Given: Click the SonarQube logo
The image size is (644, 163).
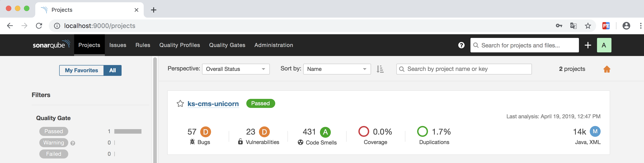Looking at the screenshot, I should (x=51, y=45).
